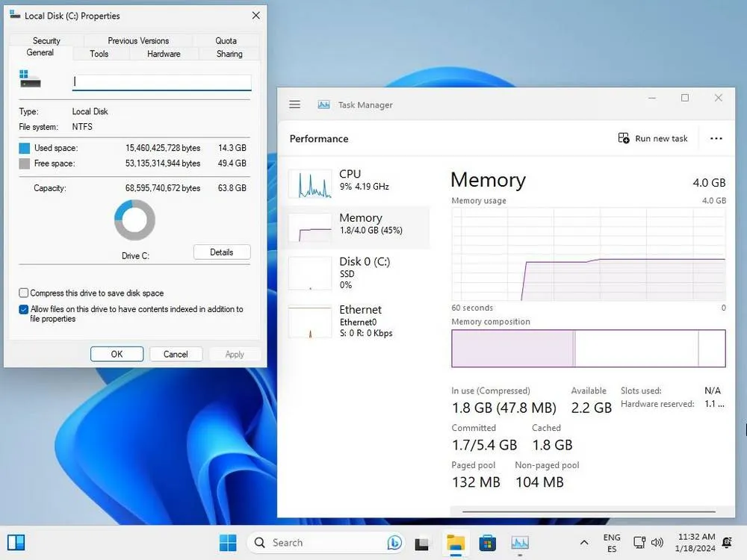Open File Explorer from the taskbar

pos(456,543)
